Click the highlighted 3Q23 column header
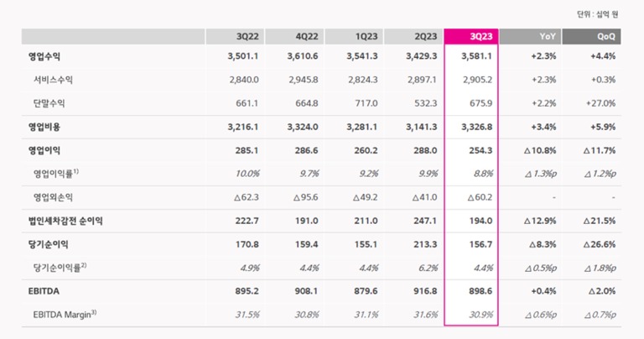Image resolution: width=644 pixels, height=339 pixels. click(x=471, y=37)
